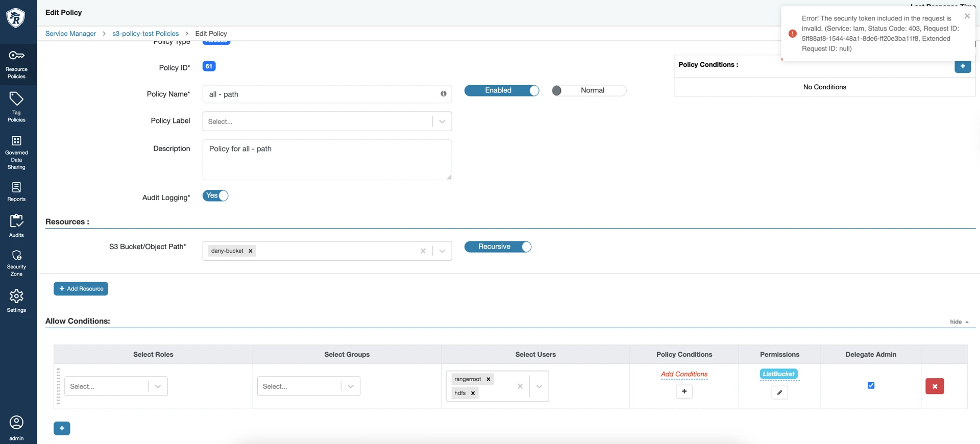Delete the allow condition row with red X
This screenshot has width=980, height=444.
pos(934,386)
